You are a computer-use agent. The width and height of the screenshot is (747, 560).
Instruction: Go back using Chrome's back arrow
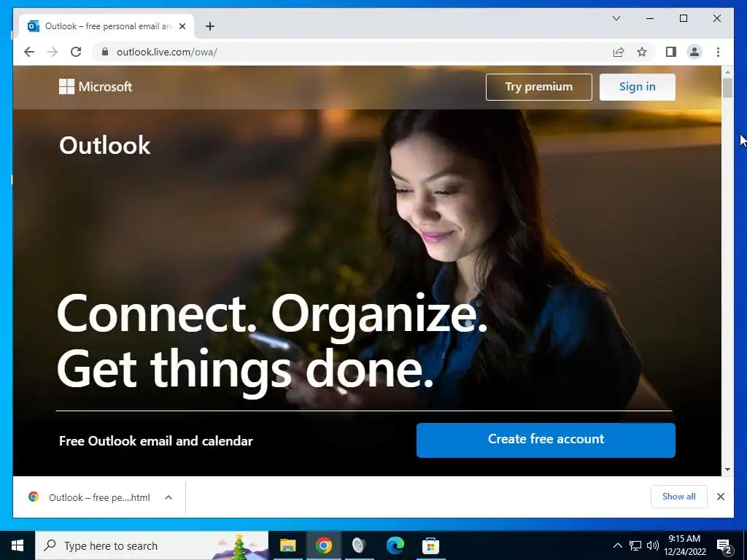pos(29,52)
